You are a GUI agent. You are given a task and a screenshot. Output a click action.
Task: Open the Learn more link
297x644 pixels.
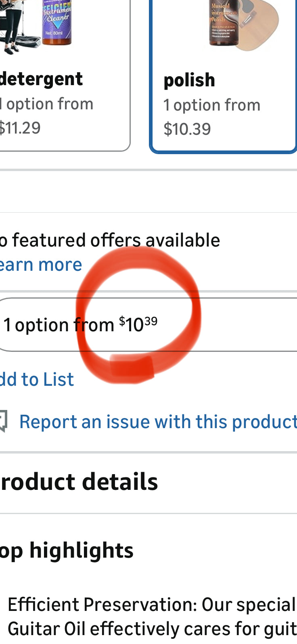[x=41, y=265]
